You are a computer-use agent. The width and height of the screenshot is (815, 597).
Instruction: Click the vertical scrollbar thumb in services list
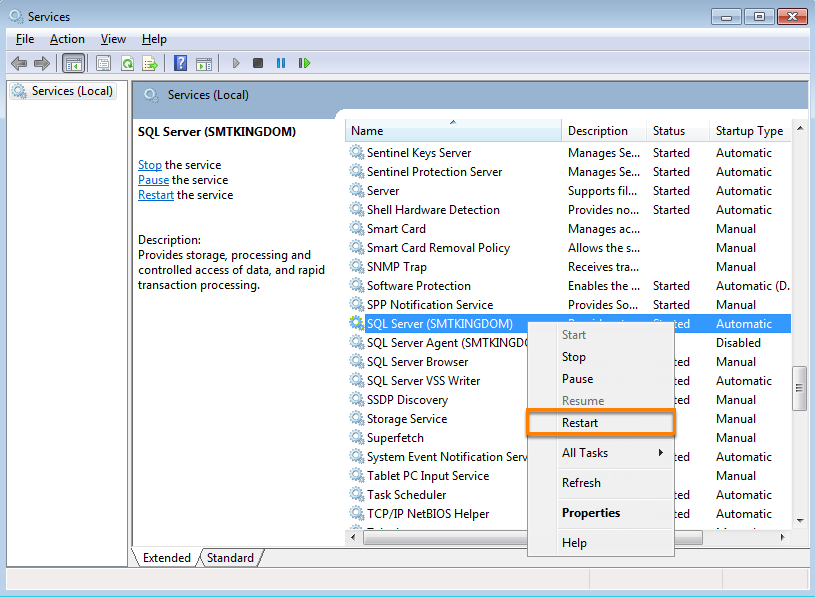pyautogui.click(x=799, y=388)
